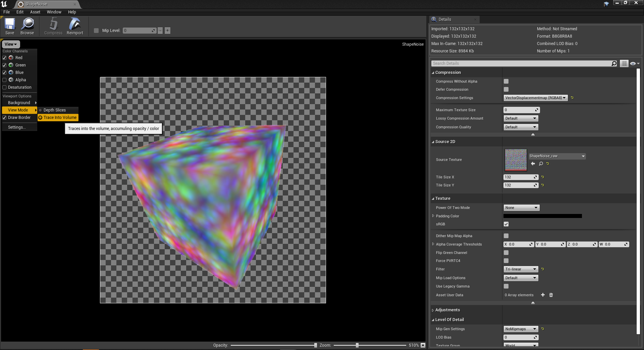The width and height of the screenshot is (644, 350).
Task: Select Depth Slices view mode
Action: click(55, 110)
